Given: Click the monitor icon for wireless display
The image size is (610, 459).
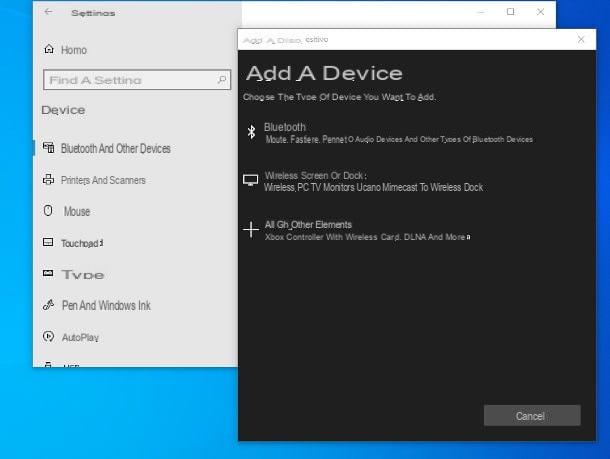Looking at the screenshot, I should tap(251, 180).
